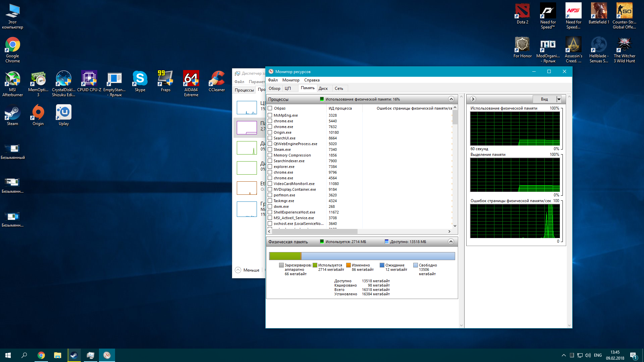Show hidden system tray icons
The width and height of the screenshot is (644, 362).
563,355
